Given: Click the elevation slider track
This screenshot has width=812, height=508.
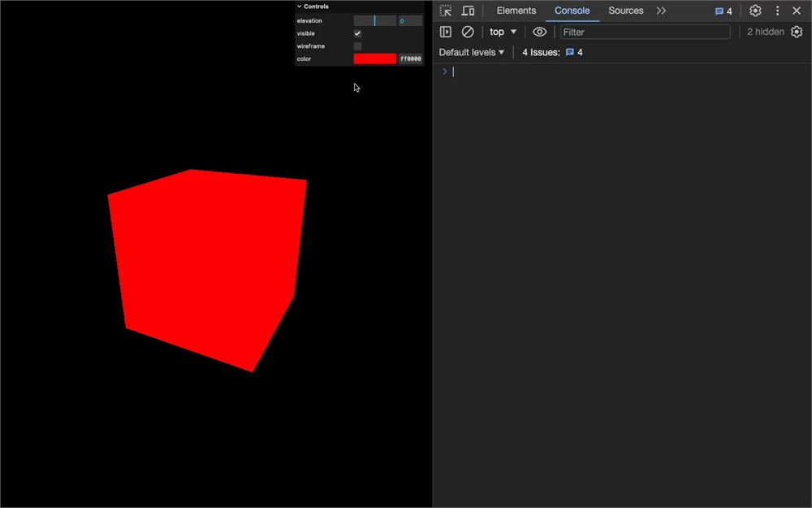Looking at the screenshot, I should [375, 21].
